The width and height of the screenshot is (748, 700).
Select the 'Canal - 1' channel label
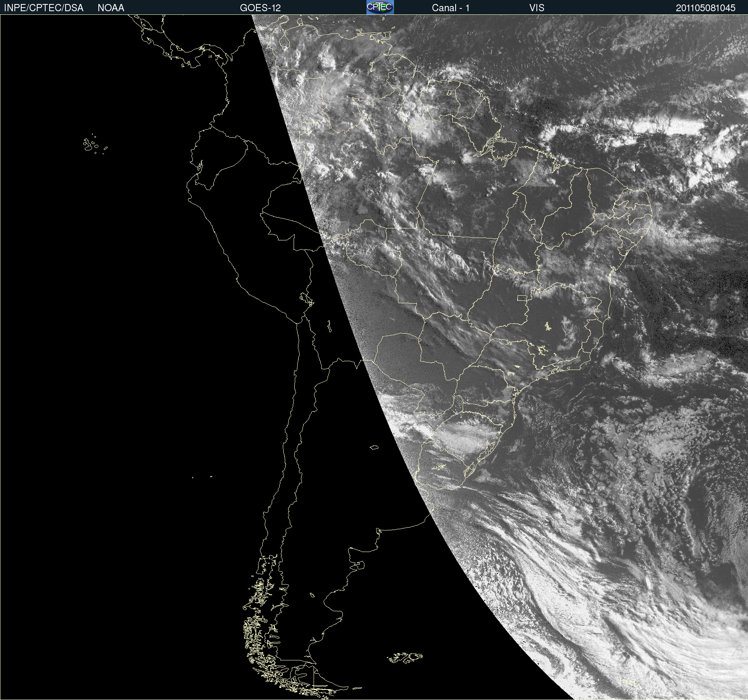tap(451, 8)
